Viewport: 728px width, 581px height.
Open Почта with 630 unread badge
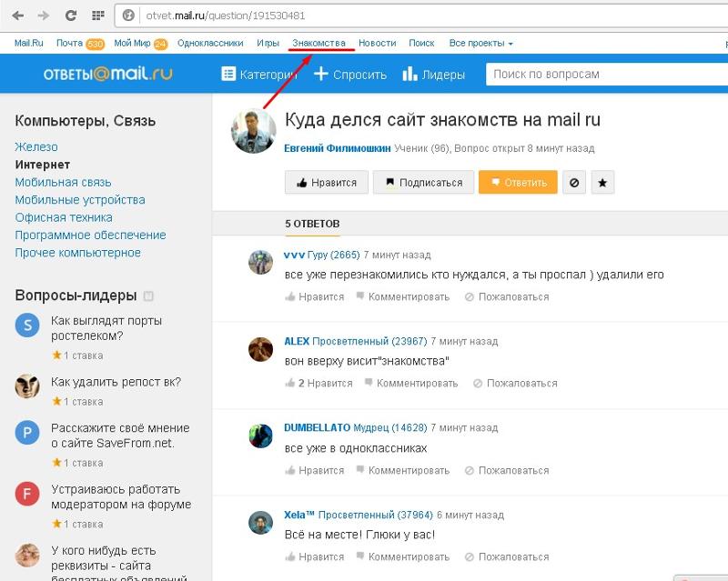click(x=80, y=43)
